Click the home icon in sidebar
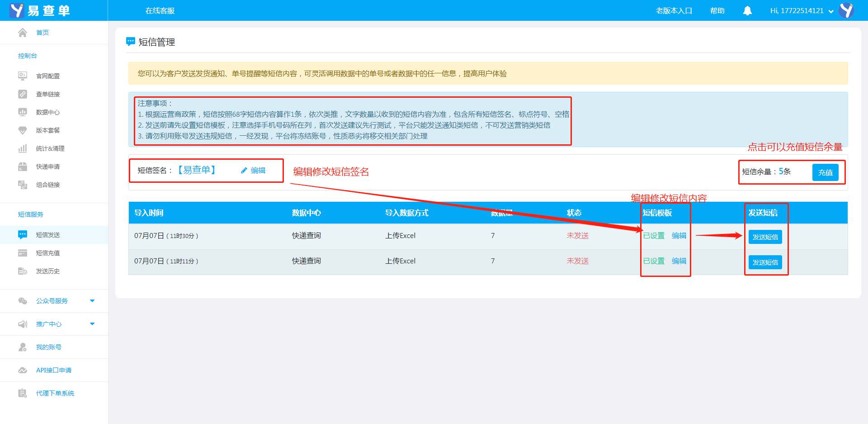The width and height of the screenshot is (868, 424). tap(23, 33)
